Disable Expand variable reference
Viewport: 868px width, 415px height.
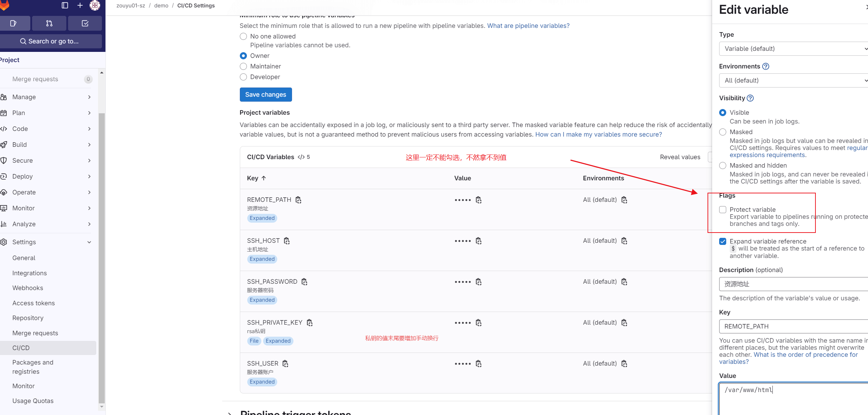(723, 241)
